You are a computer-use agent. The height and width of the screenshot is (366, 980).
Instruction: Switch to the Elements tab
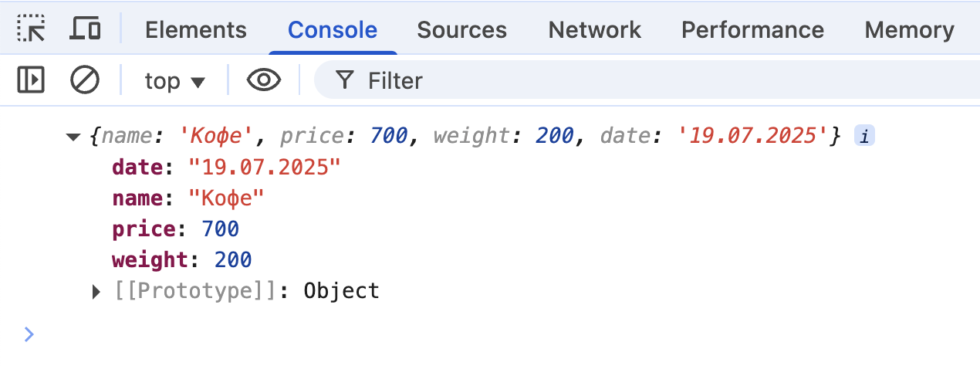point(195,30)
